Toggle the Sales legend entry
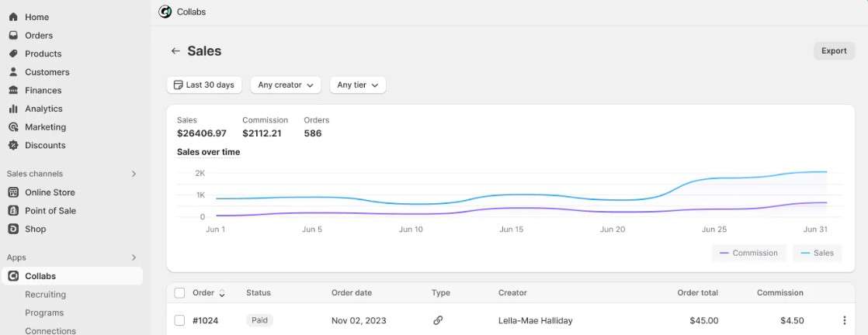Screen dimensions: 868x335 click(817, 253)
